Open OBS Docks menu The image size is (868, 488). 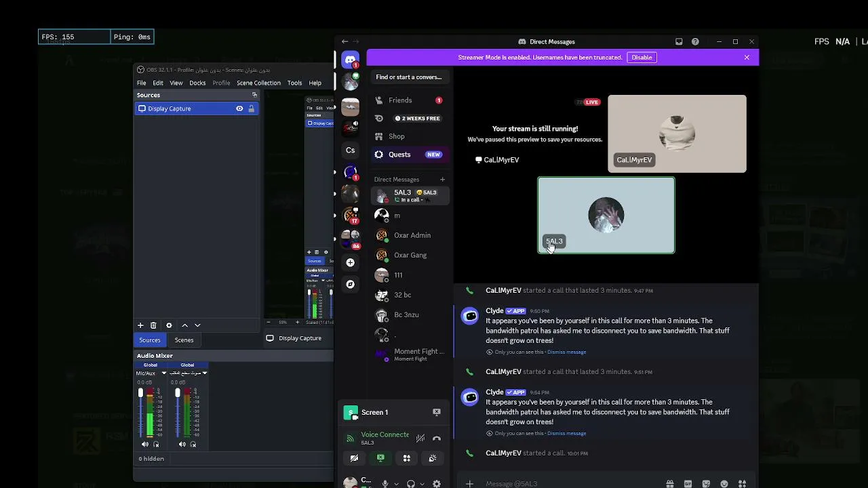(x=197, y=83)
